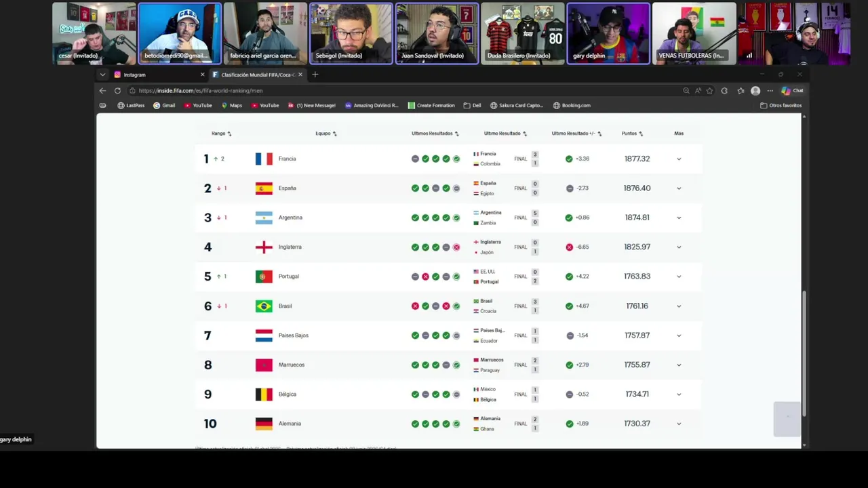Open the Amazing DaVinci R... bookmark

tap(372, 106)
